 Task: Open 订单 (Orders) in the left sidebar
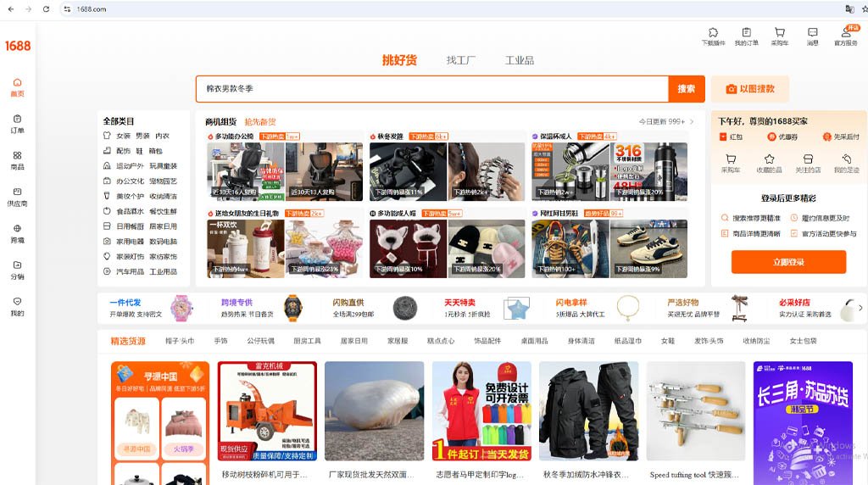tap(17, 124)
